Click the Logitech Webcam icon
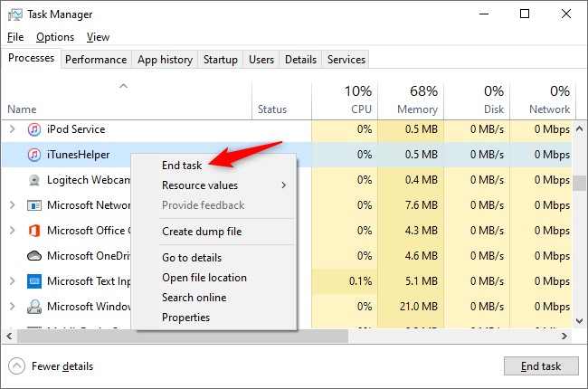 pos(34,180)
